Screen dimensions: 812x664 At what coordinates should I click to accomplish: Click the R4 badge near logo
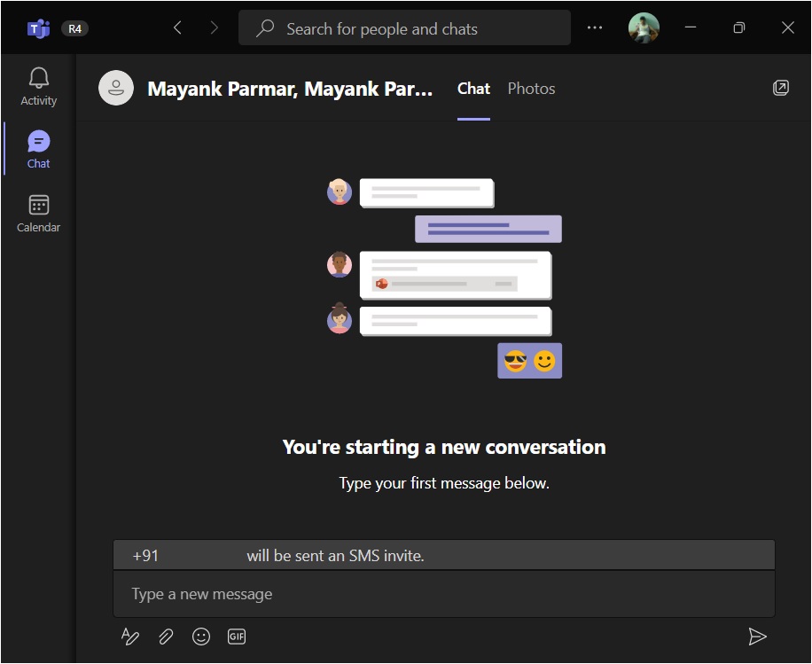74,28
